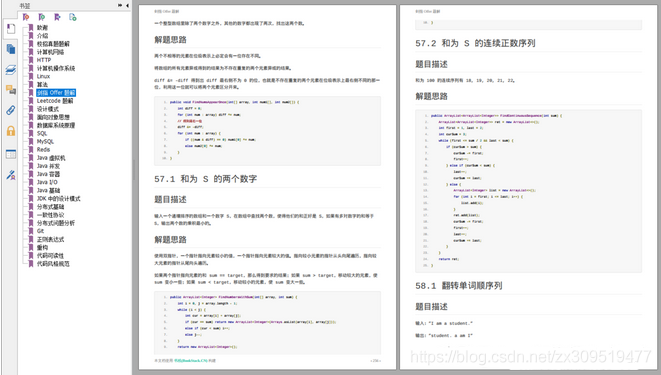Click the third bookmark toolbar icon with arrow
This screenshot has height=375, width=661.
tap(57, 17)
